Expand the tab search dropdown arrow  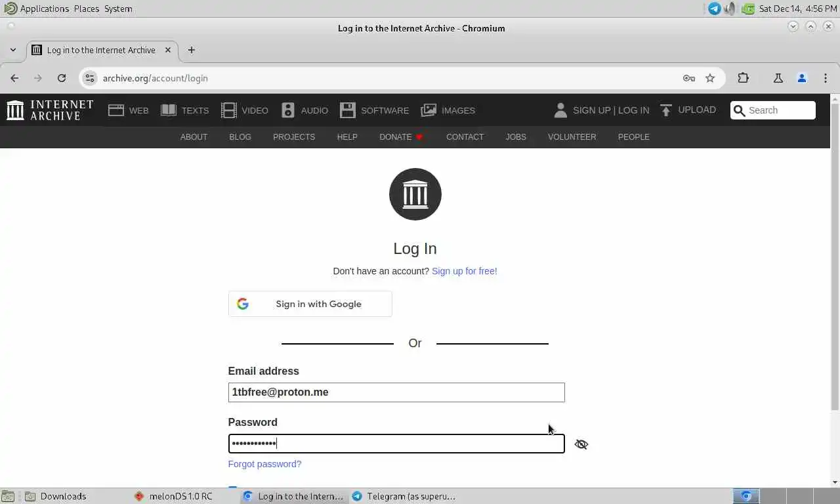click(13, 50)
